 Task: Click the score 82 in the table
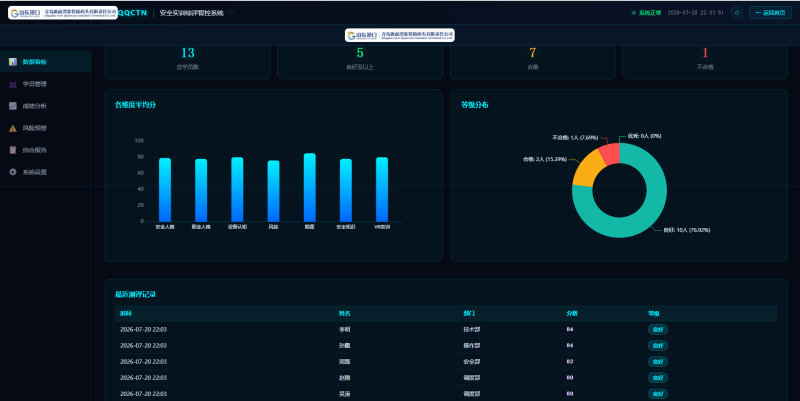pos(569,362)
